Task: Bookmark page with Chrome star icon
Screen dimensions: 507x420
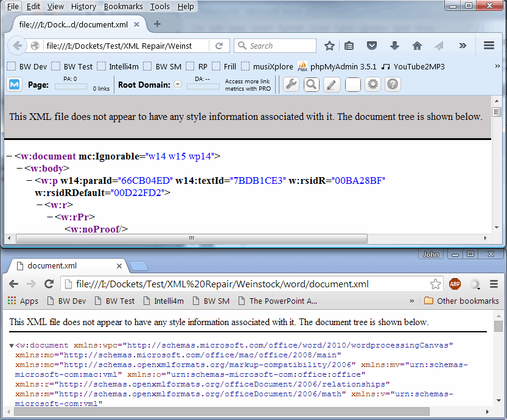Action: 435,284
